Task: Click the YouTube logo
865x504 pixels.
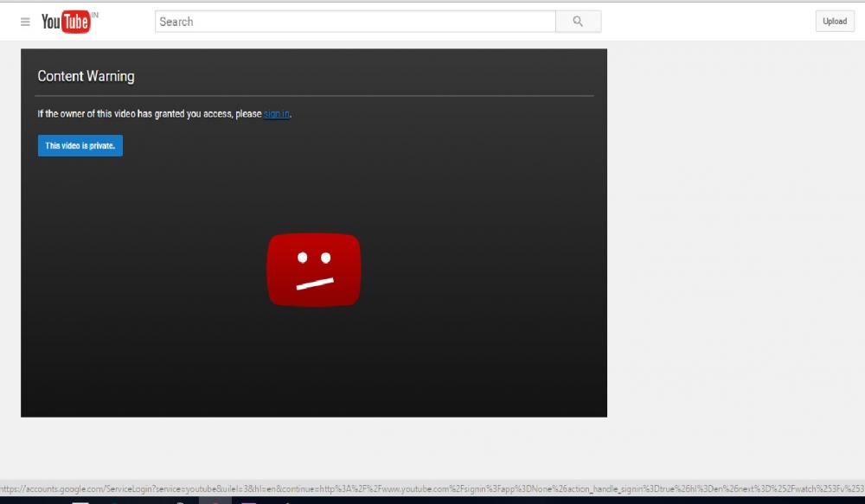Action: (65, 22)
